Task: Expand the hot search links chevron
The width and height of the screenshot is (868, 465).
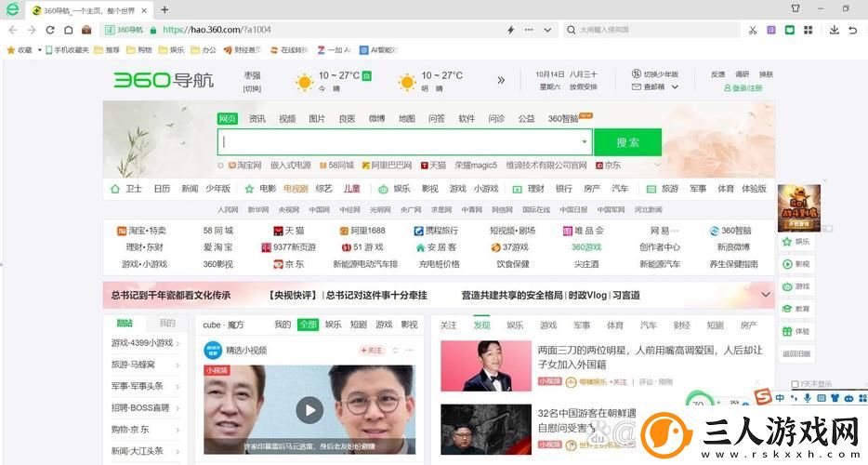Action: [657, 166]
